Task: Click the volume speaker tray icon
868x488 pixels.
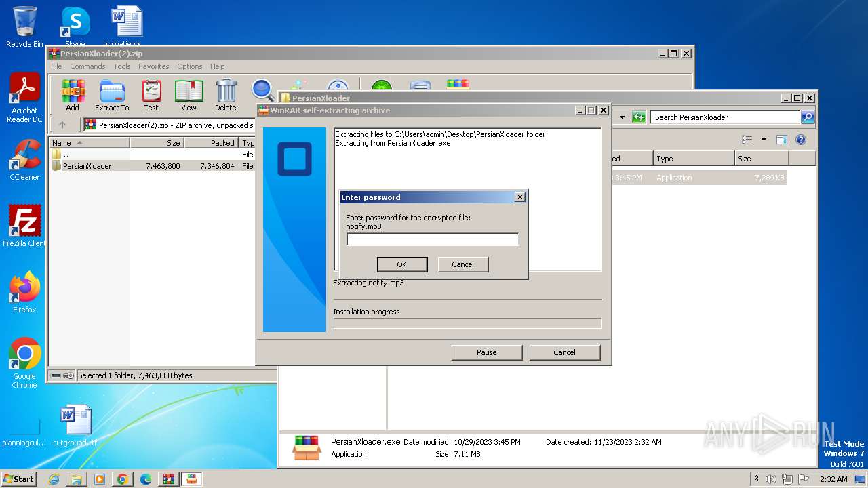Action: 771,479
